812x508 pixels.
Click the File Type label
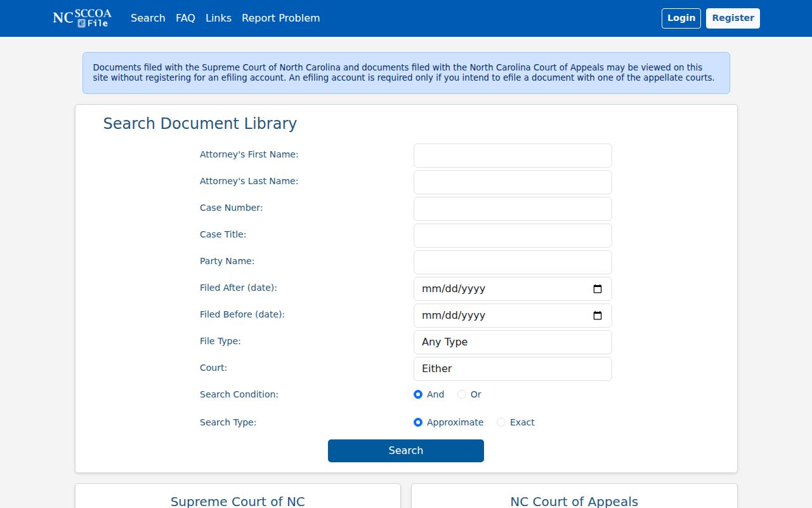pyautogui.click(x=220, y=341)
